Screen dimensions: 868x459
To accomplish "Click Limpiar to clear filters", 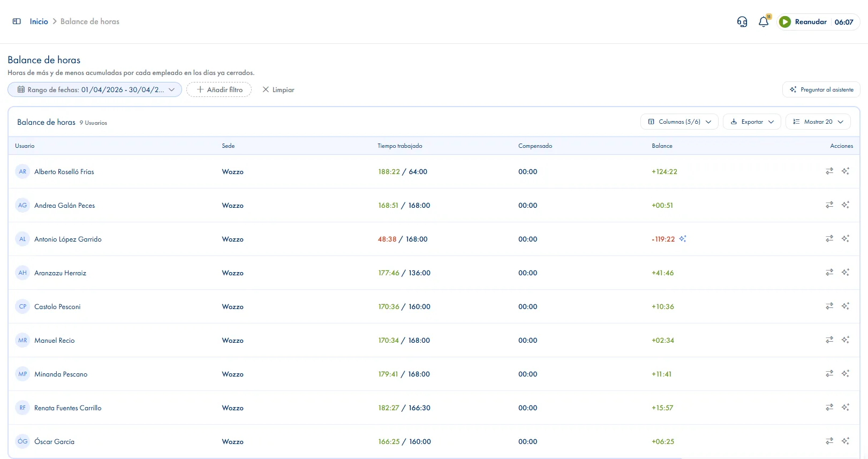I will 278,89.
